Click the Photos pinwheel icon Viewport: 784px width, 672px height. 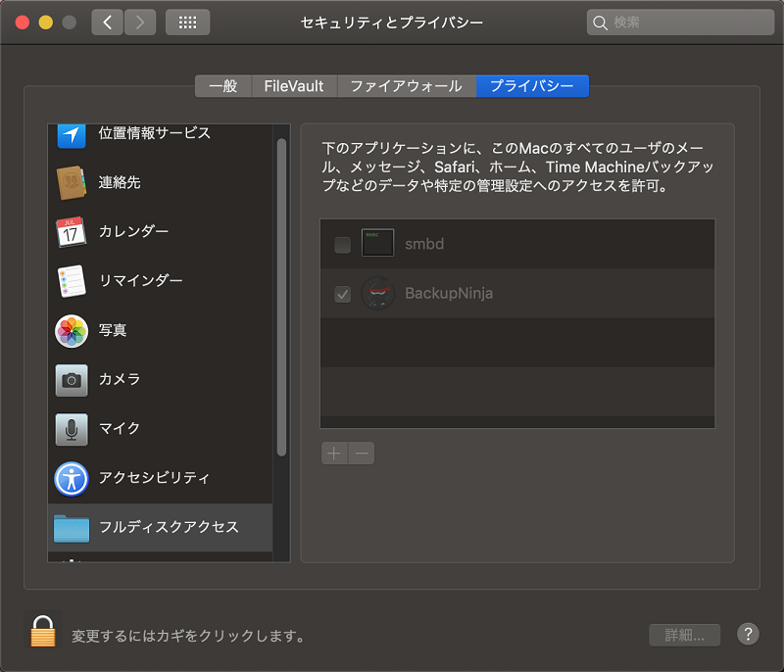click(x=72, y=331)
